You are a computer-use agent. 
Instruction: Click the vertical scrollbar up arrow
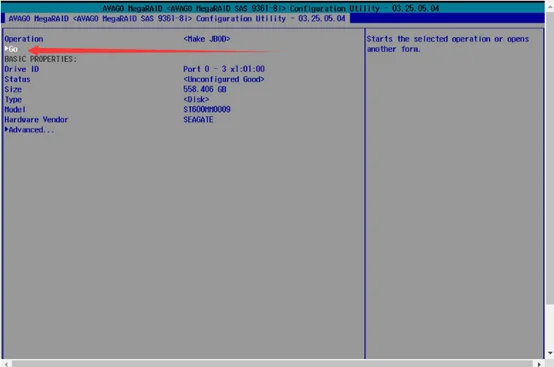click(x=550, y=6)
